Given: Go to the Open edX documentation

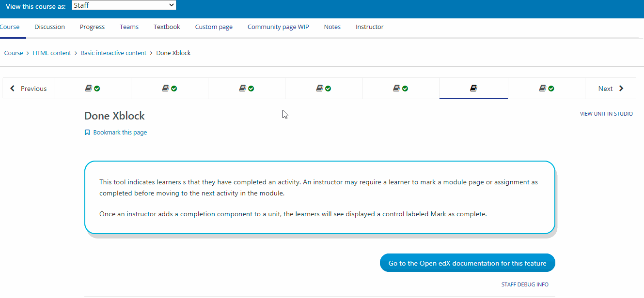Looking at the screenshot, I should tap(467, 264).
